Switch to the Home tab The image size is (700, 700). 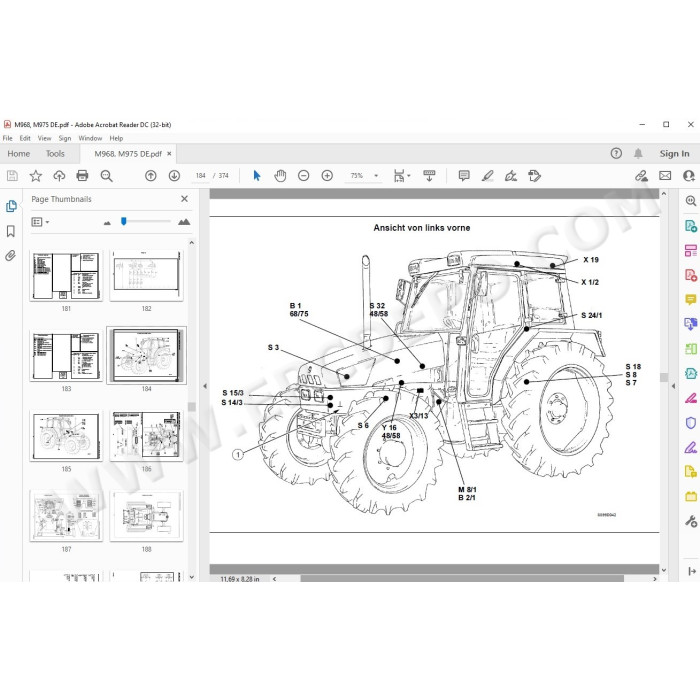(19, 154)
